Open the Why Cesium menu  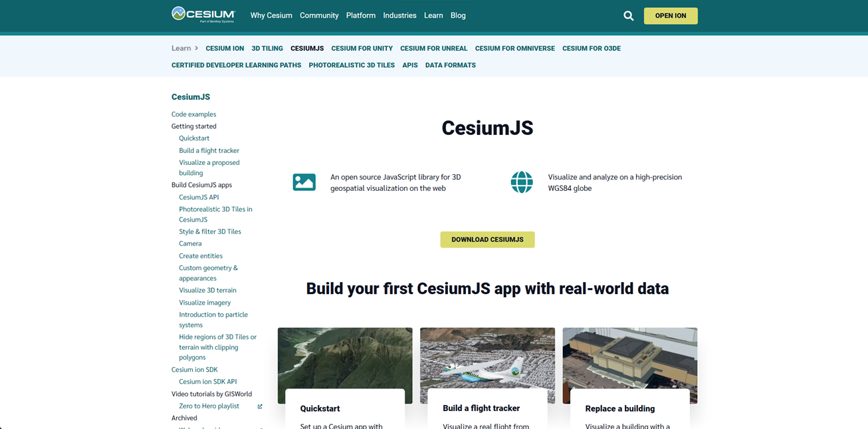coord(271,15)
